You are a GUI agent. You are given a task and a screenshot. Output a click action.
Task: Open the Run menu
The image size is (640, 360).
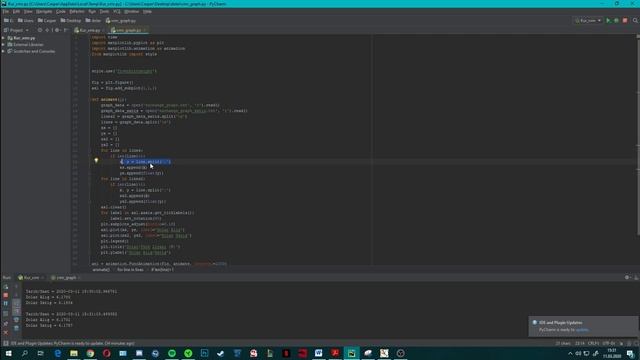(x=92, y=11)
